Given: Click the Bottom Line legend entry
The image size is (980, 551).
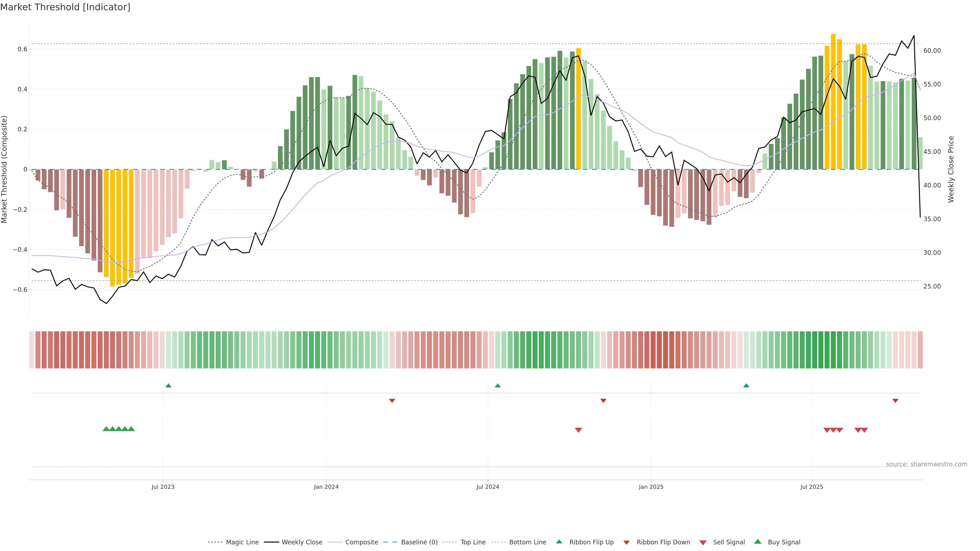Looking at the screenshot, I should coord(527,542).
